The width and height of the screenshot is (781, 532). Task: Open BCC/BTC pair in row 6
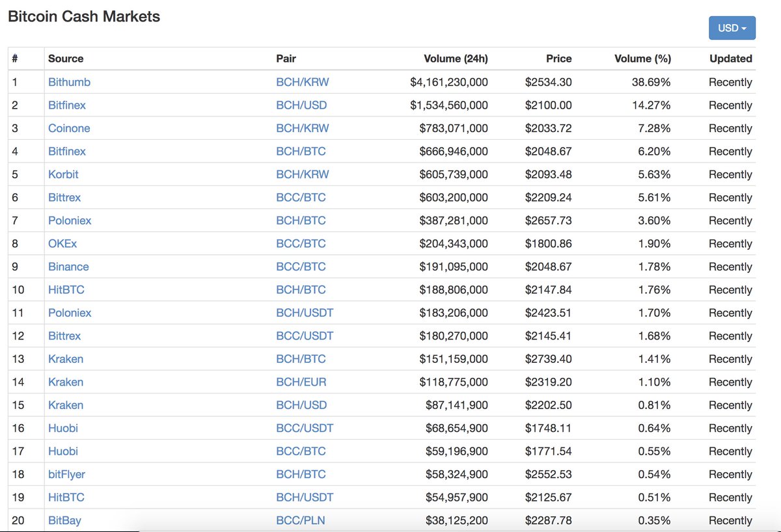tap(301, 197)
